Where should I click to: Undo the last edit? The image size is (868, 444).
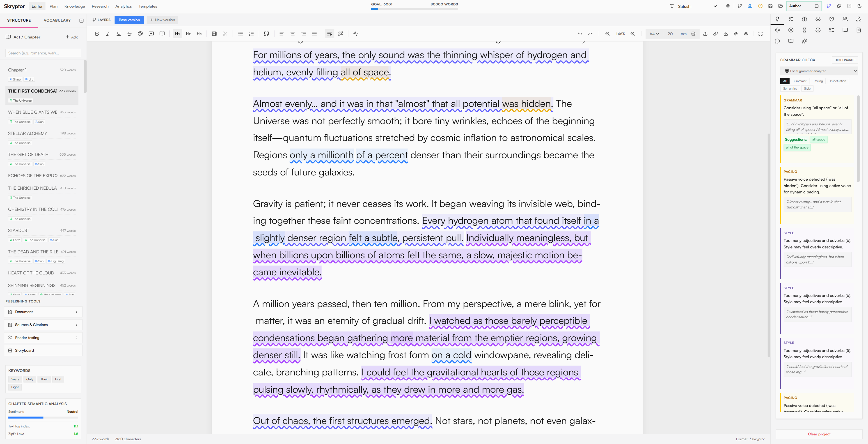point(580,34)
